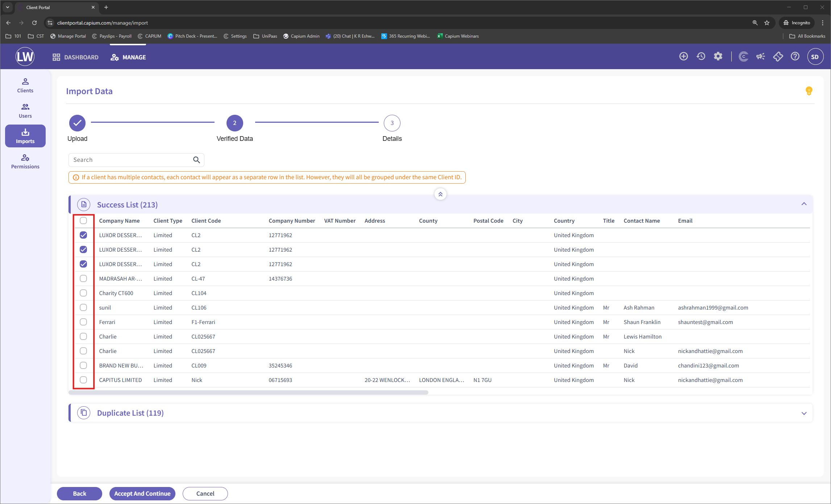
Task: Click the yellow lightbulb tips icon
Action: pos(809,91)
